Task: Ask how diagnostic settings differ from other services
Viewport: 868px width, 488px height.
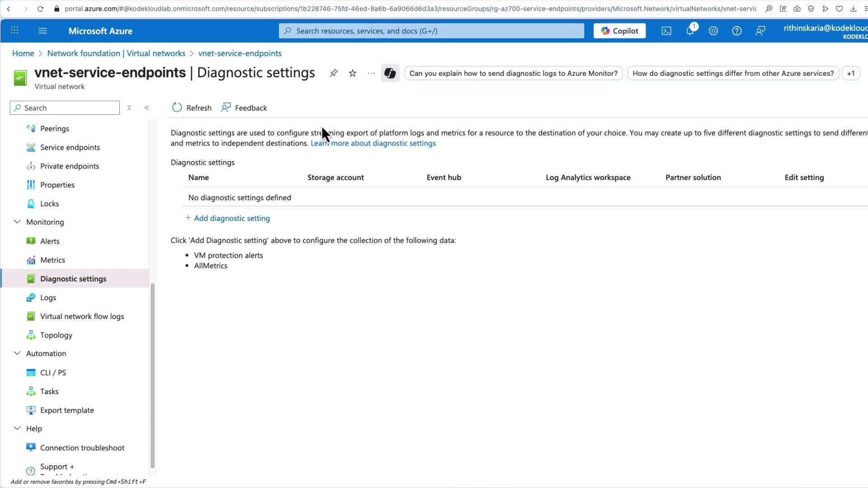Action: pyautogui.click(x=733, y=73)
